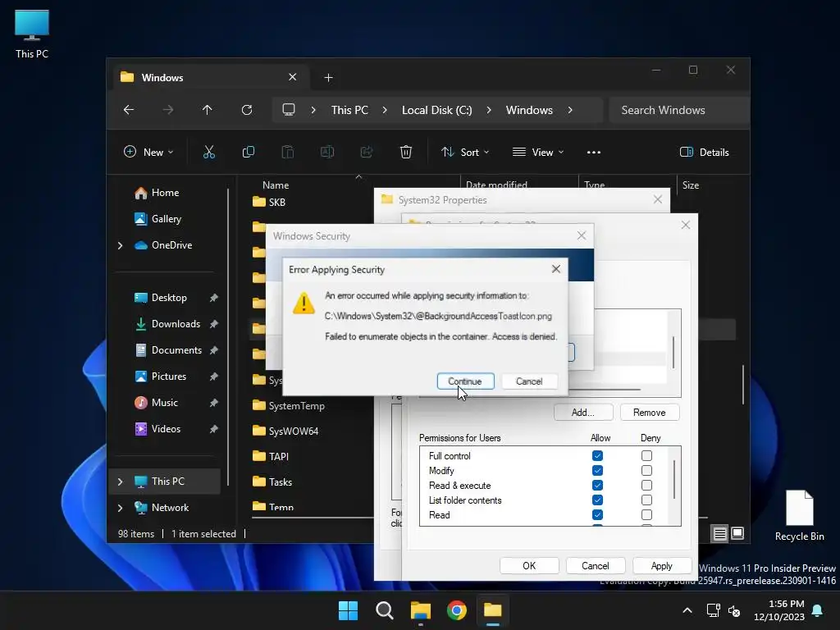The height and width of the screenshot is (630, 840).
Task: Click Remove button in Permissions dialog
Action: [650, 412]
